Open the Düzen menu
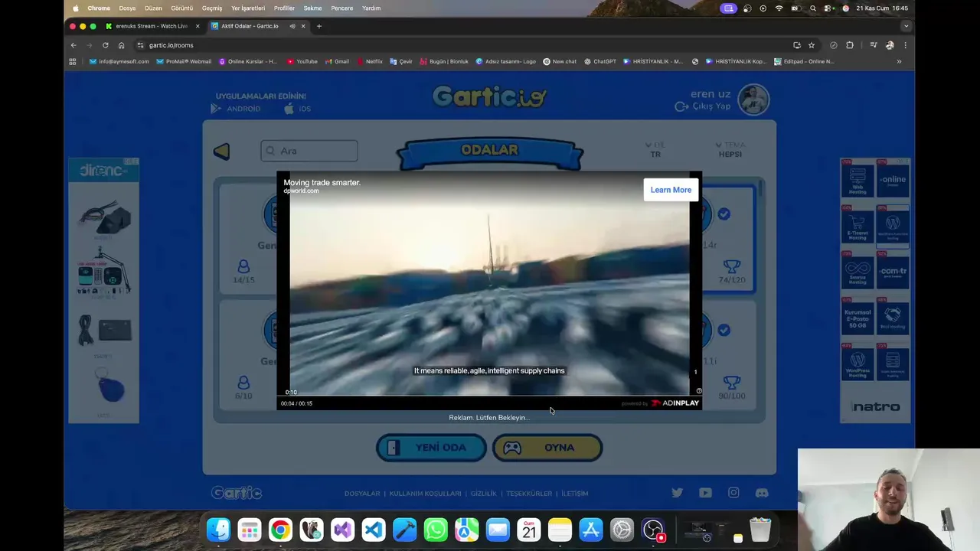 tap(153, 8)
